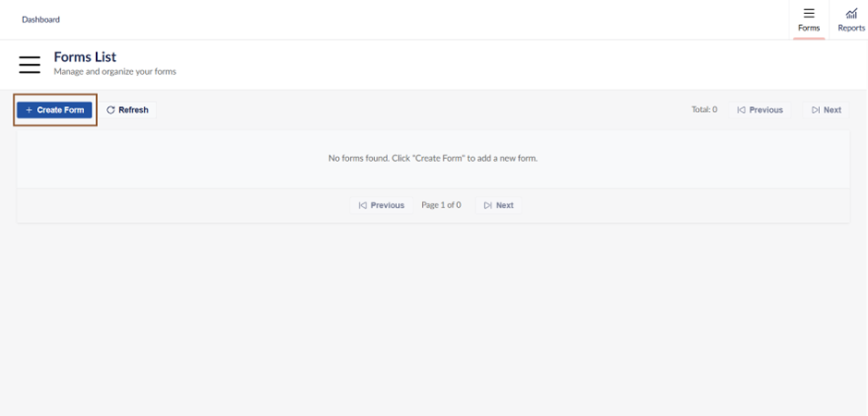Click the skip-back icon in top toolbar pagination
The image size is (868, 416).
tap(741, 110)
